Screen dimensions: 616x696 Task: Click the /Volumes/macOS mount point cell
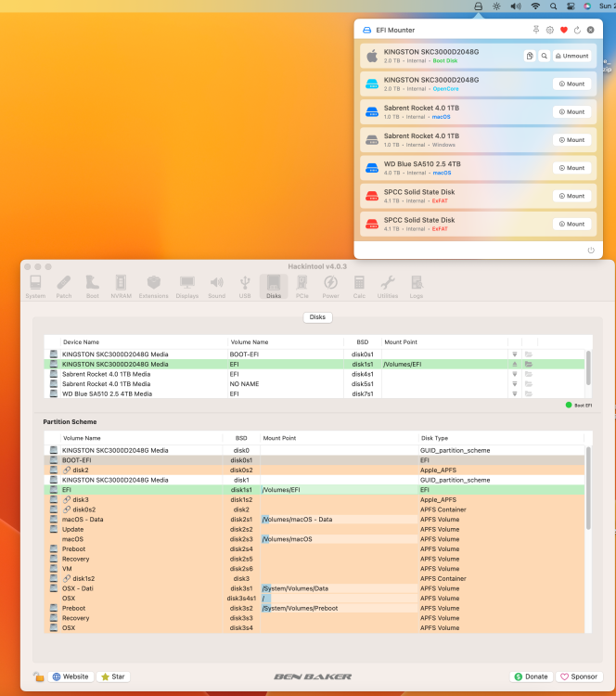[x=339, y=539]
